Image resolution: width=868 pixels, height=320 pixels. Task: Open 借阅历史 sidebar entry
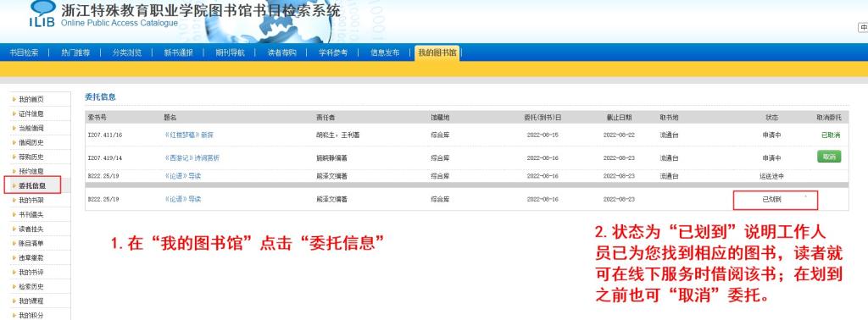(31, 142)
